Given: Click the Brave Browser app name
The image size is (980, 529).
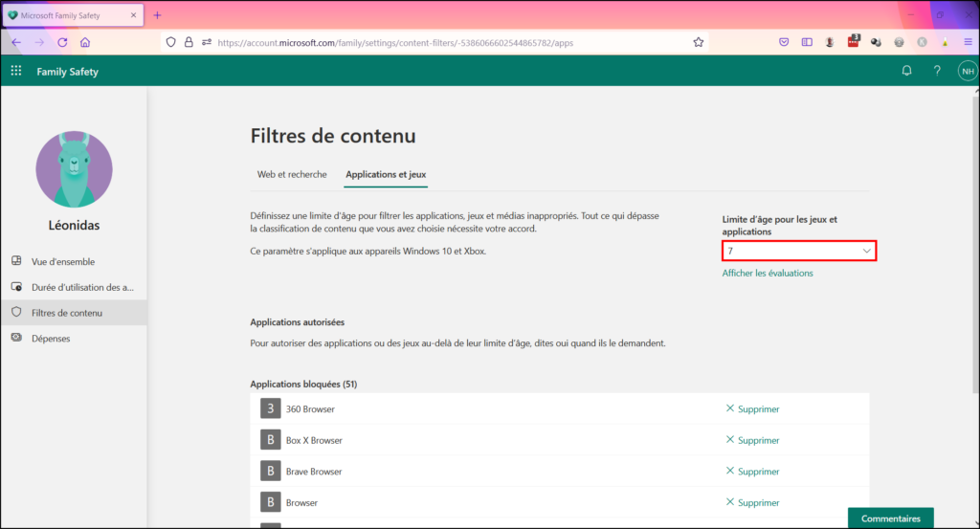Looking at the screenshot, I should point(314,472).
